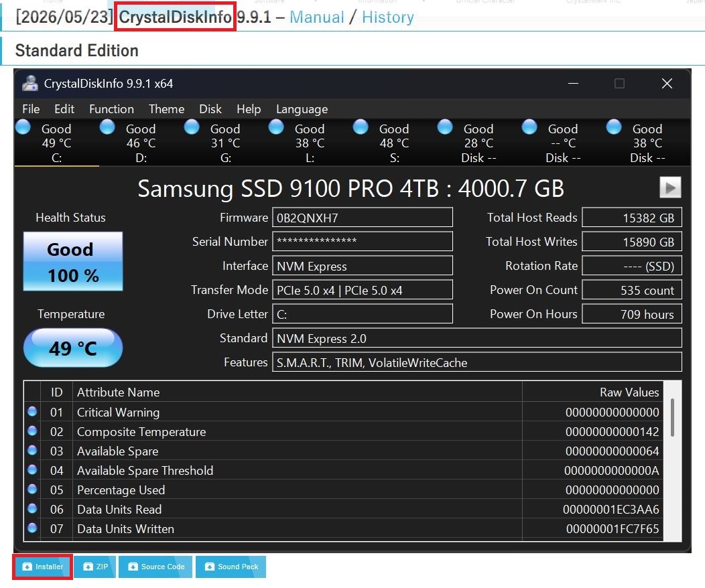Screen dimensions: 705x588
Task: Download the ZIP package
Action: click(95, 567)
